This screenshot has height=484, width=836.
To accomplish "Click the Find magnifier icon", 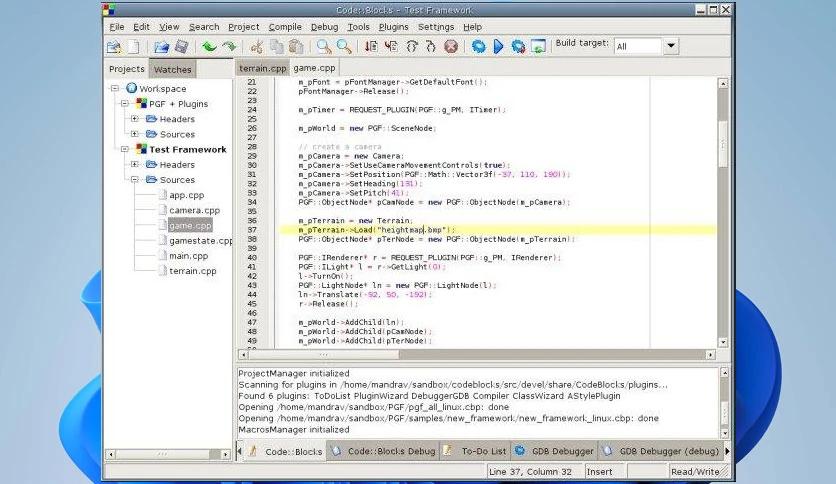I will [324, 47].
